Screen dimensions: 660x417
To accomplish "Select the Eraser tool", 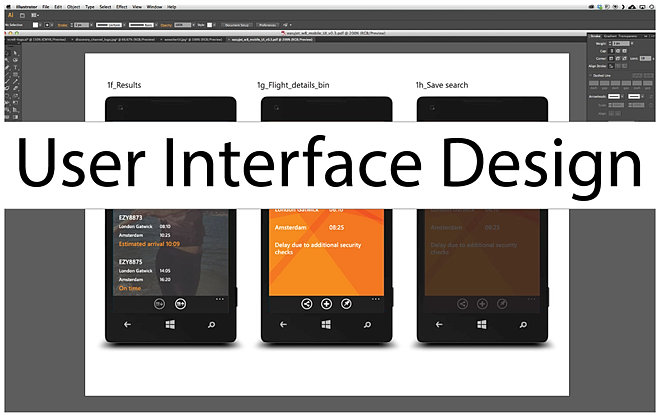I will 15,88.
